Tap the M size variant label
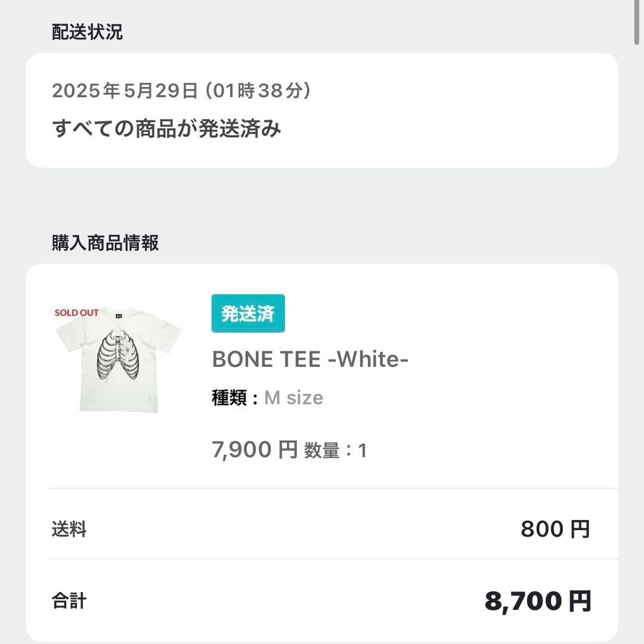 pos(293,398)
